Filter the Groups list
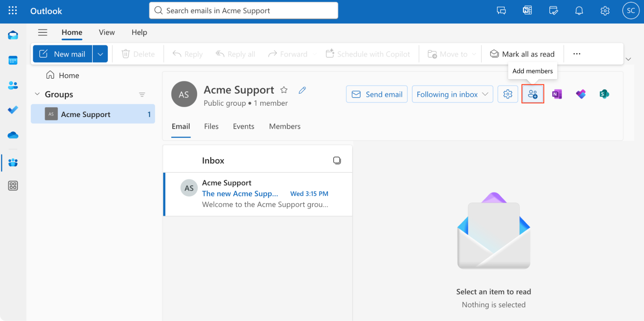 142,94
